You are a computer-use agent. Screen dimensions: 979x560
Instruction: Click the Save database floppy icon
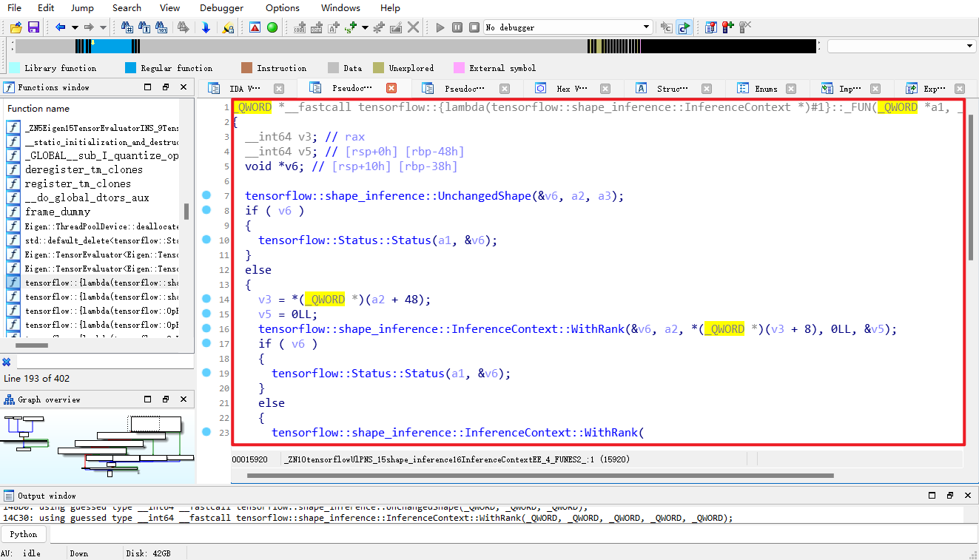33,27
